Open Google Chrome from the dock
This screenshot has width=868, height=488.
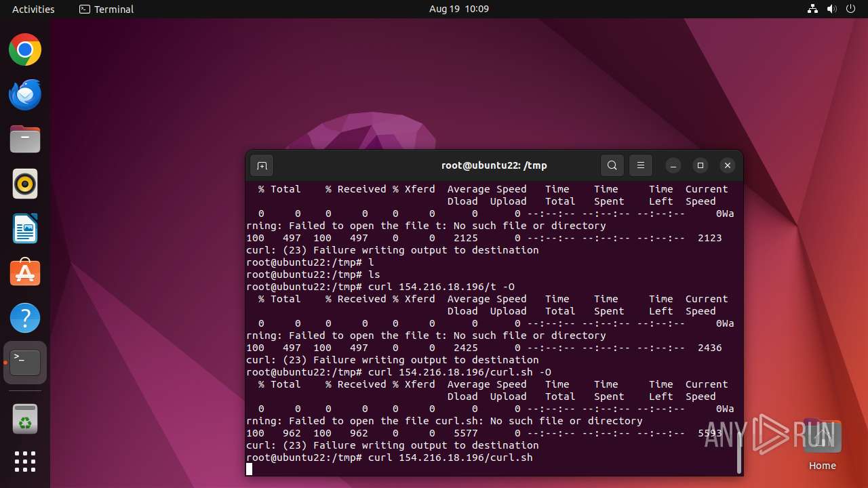pyautogui.click(x=25, y=49)
